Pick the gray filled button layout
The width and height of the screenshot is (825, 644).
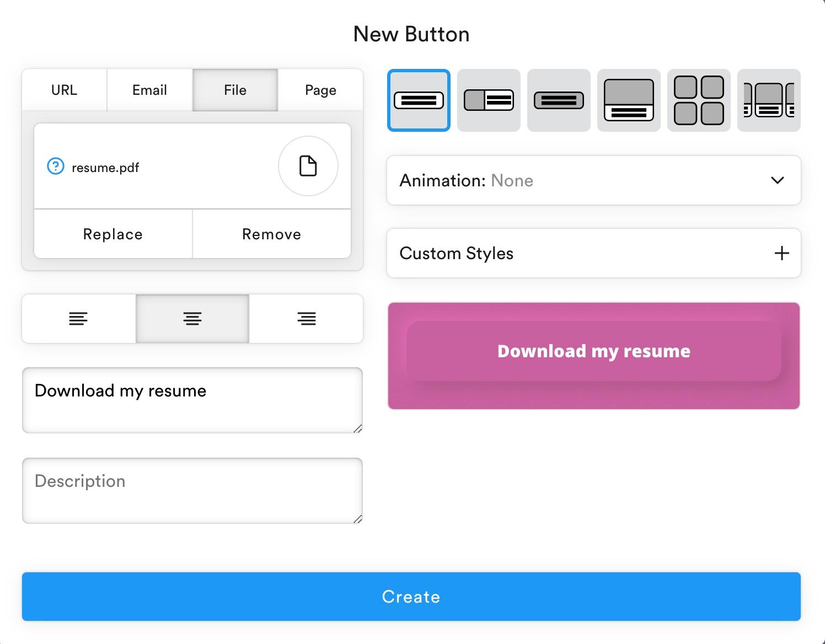point(559,100)
